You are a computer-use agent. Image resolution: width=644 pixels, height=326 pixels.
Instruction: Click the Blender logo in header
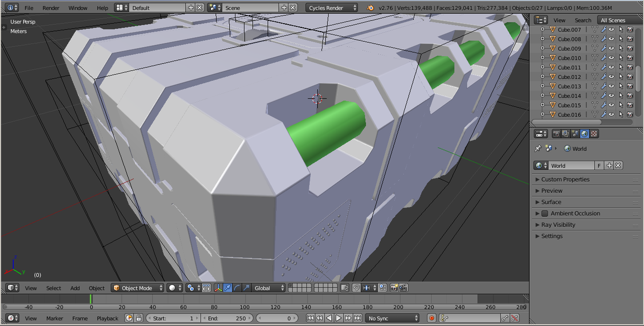point(370,8)
